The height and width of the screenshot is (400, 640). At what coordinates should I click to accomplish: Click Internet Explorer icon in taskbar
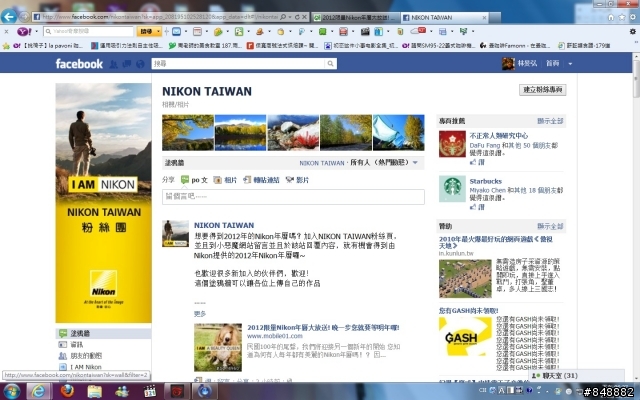coord(38,391)
